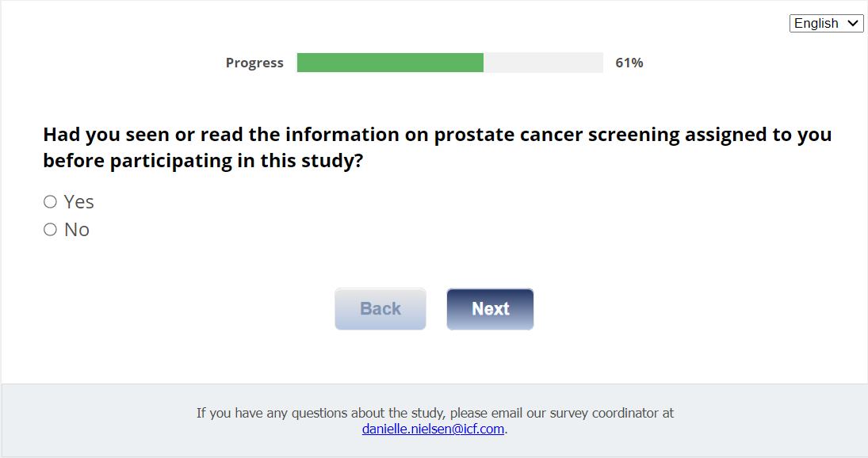The height and width of the screenshot is (458, 868).
Task: Click "before participating in this study?" question line
Action: click(203, 161)
